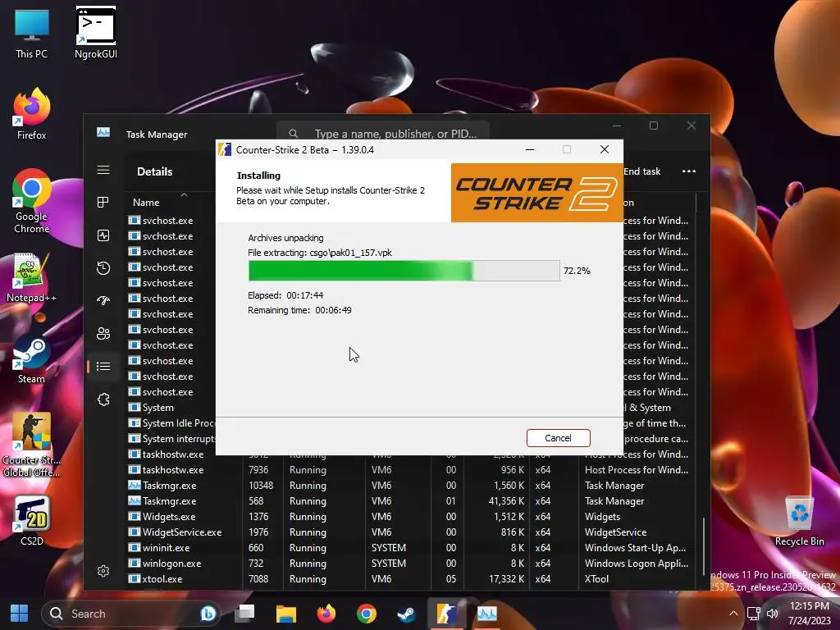Viewport: 840px width, 630px height.
Task: Select wininit.exe process row
Action: click(412, 548)
